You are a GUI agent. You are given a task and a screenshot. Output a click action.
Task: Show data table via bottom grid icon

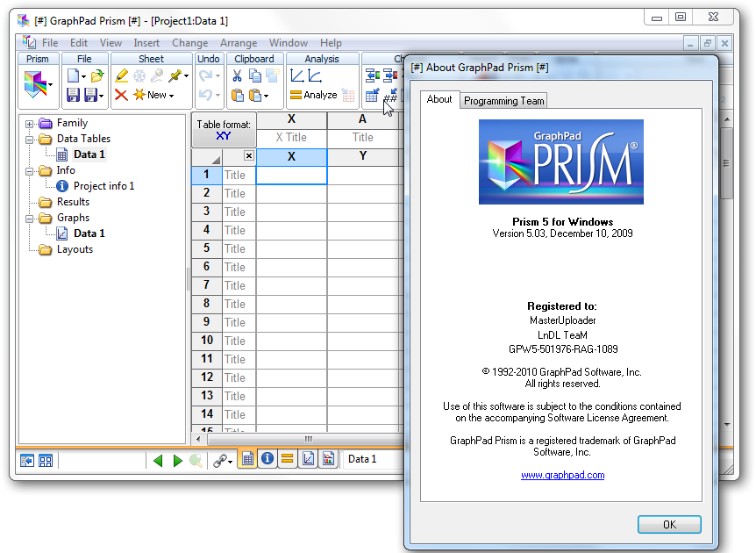coord(248,459)
